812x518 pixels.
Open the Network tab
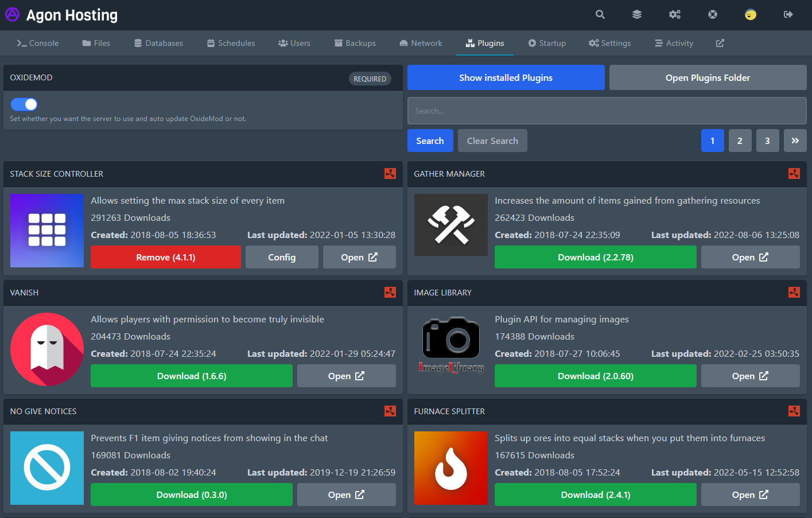click(421, 43)
